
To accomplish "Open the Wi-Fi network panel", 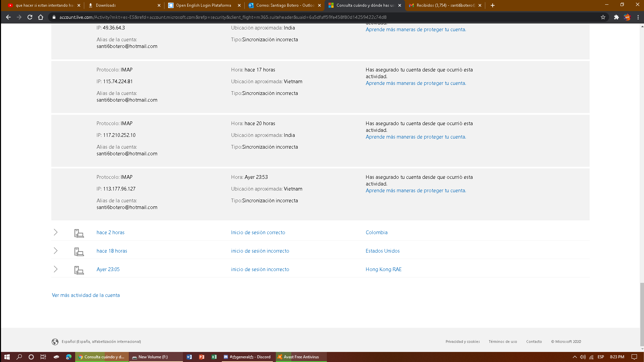I will 591,357.
